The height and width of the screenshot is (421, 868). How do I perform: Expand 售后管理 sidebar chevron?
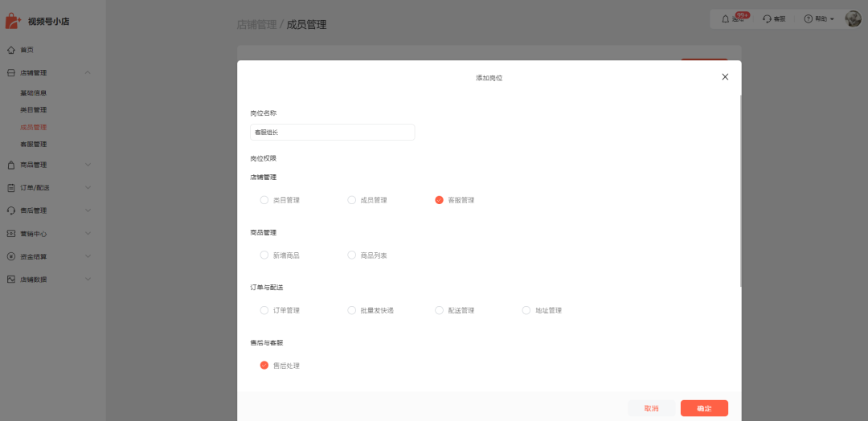click(x=88, y=210)
